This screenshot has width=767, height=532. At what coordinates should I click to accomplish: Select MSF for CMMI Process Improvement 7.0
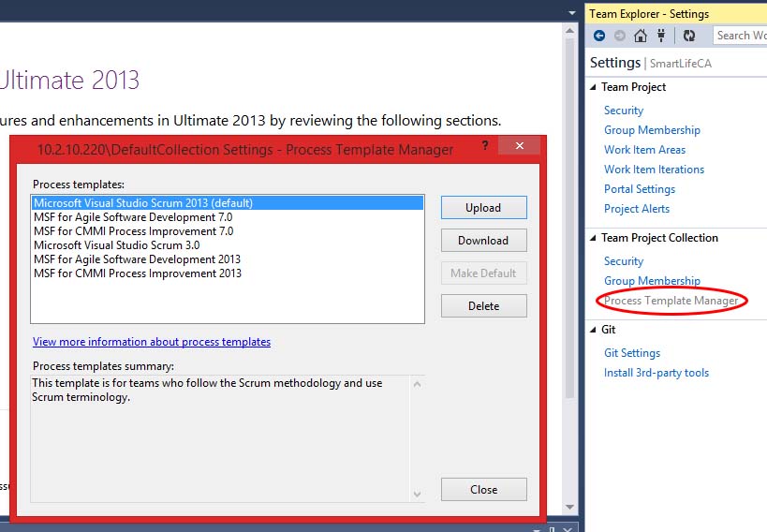click(x=228, y=231)
